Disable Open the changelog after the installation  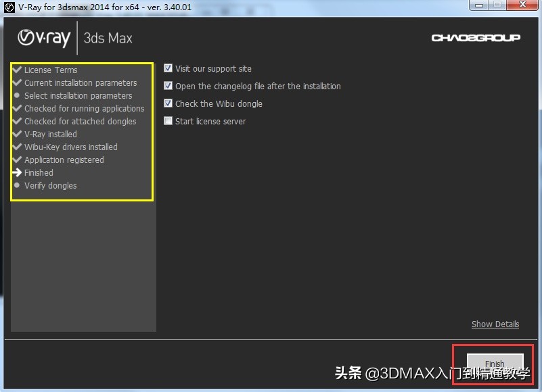168,86
